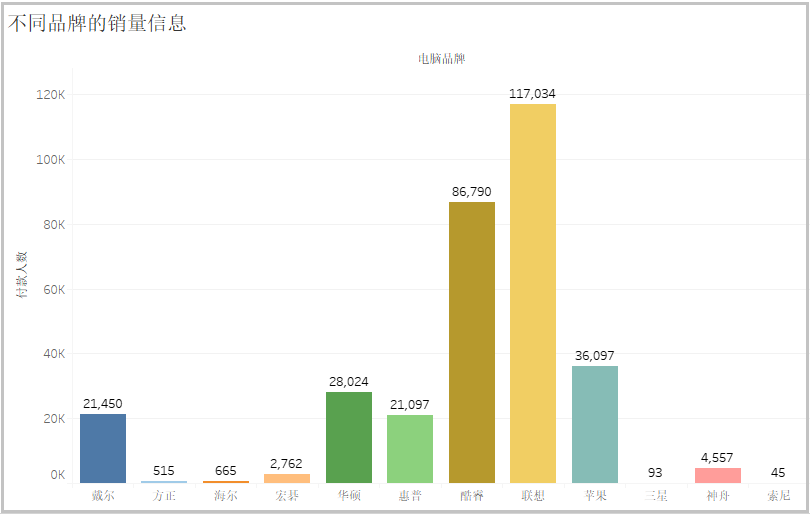Viewport: 810px width, 514px height.
Task: Click the 华硕 category label
Action: click(349, 496)
